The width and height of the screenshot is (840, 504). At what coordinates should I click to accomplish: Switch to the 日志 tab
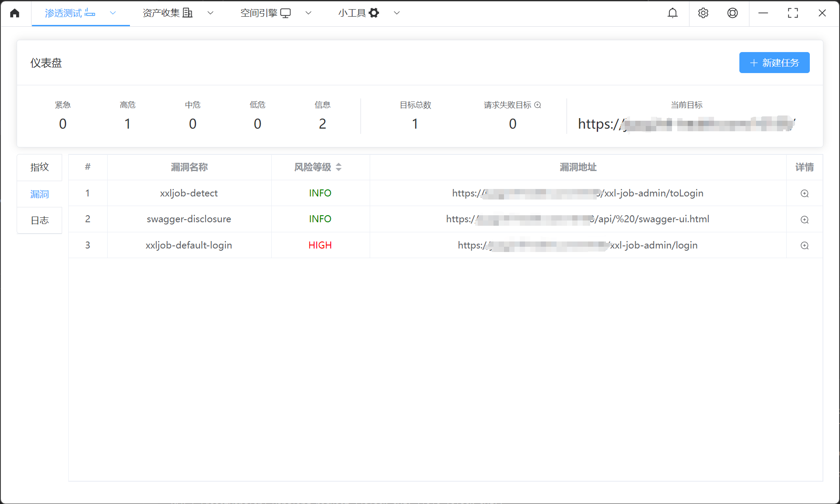coord(39,220)
